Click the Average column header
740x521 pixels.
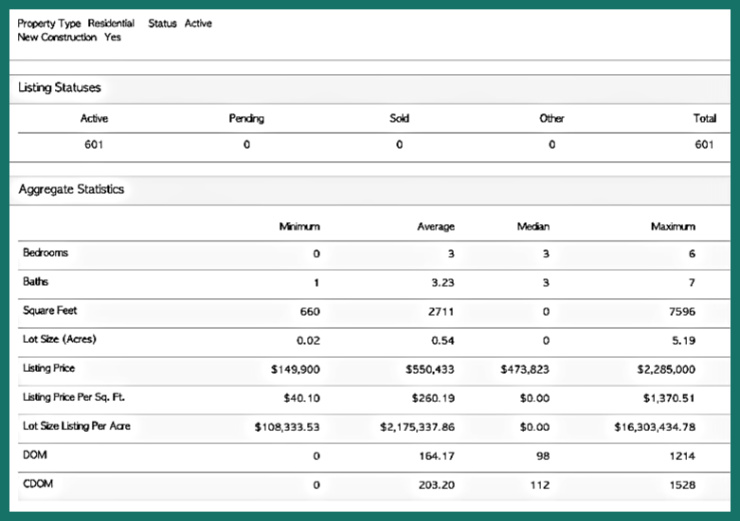pyautogui.click(x=435, y=227)
